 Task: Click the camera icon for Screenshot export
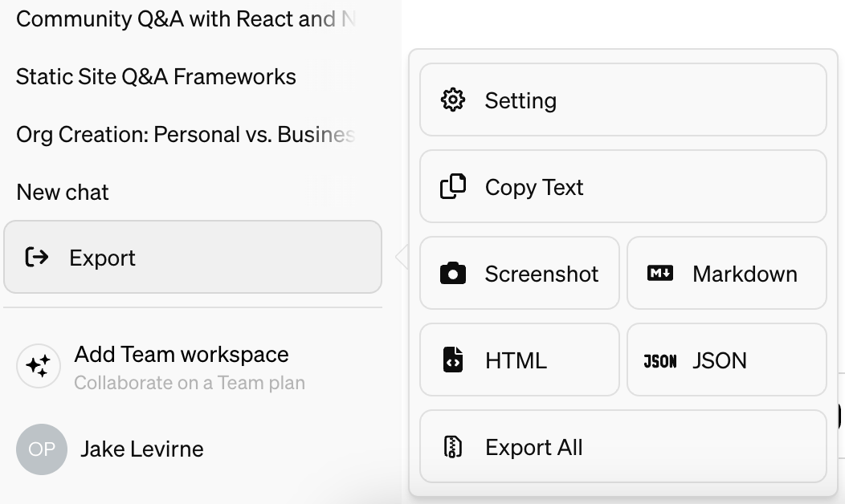[453, 274]
